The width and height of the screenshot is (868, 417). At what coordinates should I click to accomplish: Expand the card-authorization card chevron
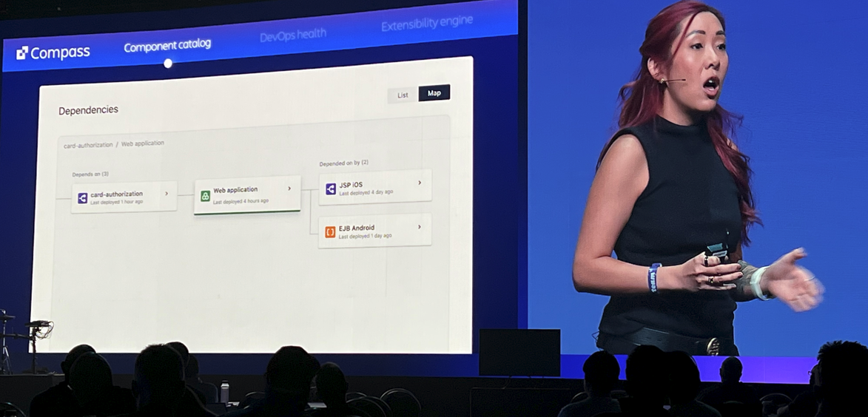(x=166, y=194)
